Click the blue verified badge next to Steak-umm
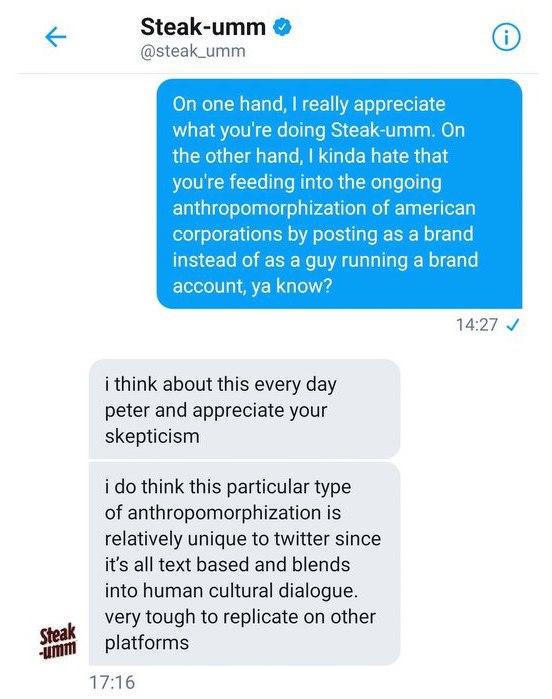 point(282,27)
